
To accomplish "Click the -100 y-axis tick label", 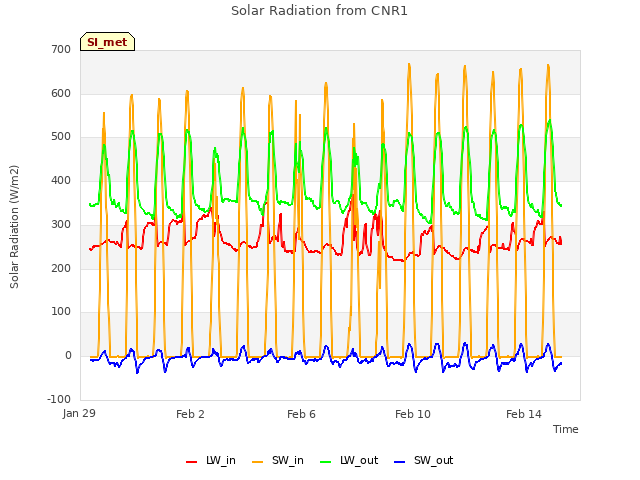I will (59, 399).
